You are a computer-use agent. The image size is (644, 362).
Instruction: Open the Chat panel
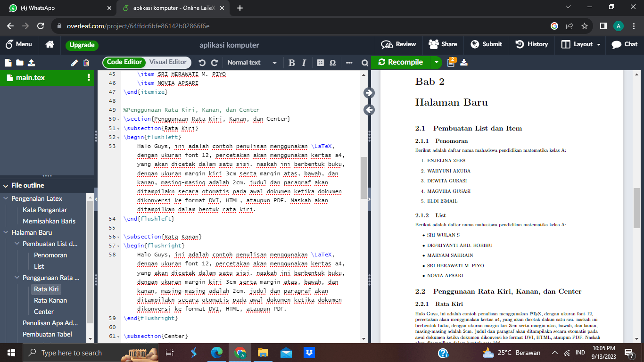pos(624,44)
